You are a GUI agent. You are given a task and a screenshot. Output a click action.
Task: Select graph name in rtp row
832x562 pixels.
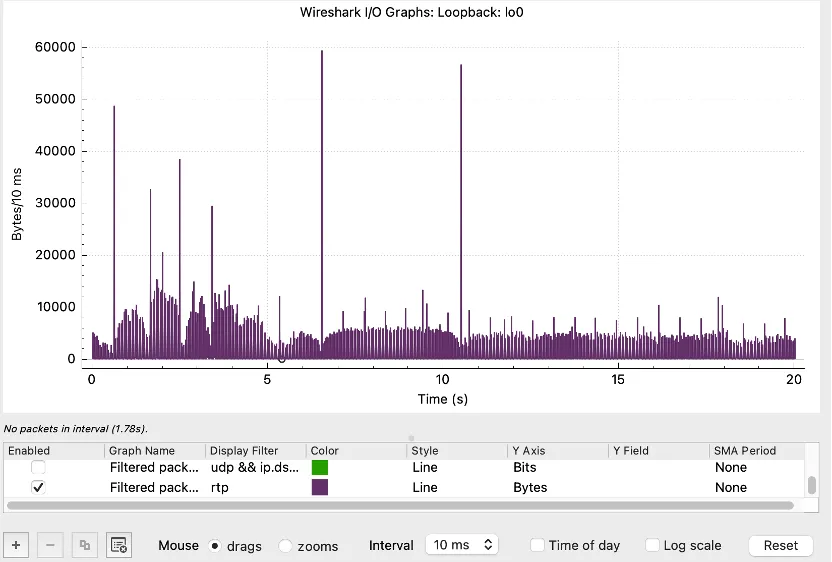154,487
